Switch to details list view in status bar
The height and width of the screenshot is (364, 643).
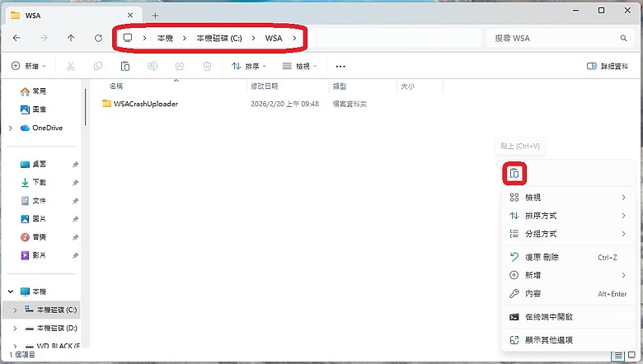(x=618, y=355)
